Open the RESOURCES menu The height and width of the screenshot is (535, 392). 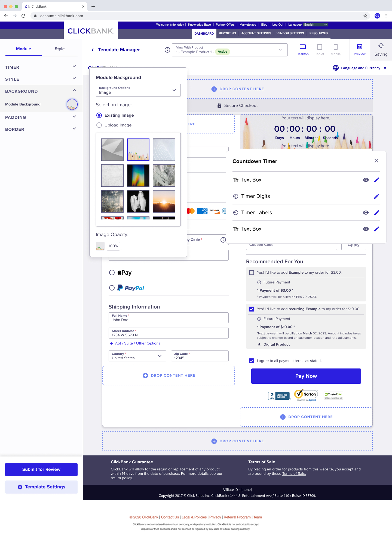point(318,33)
